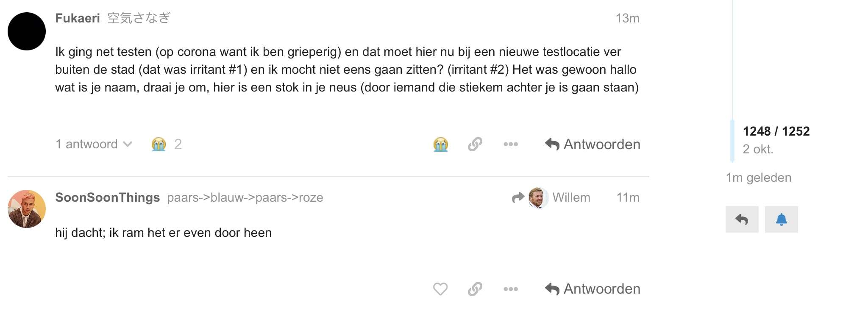
Task: Open SoonSoonThings' username link
Action: (108, 197)
